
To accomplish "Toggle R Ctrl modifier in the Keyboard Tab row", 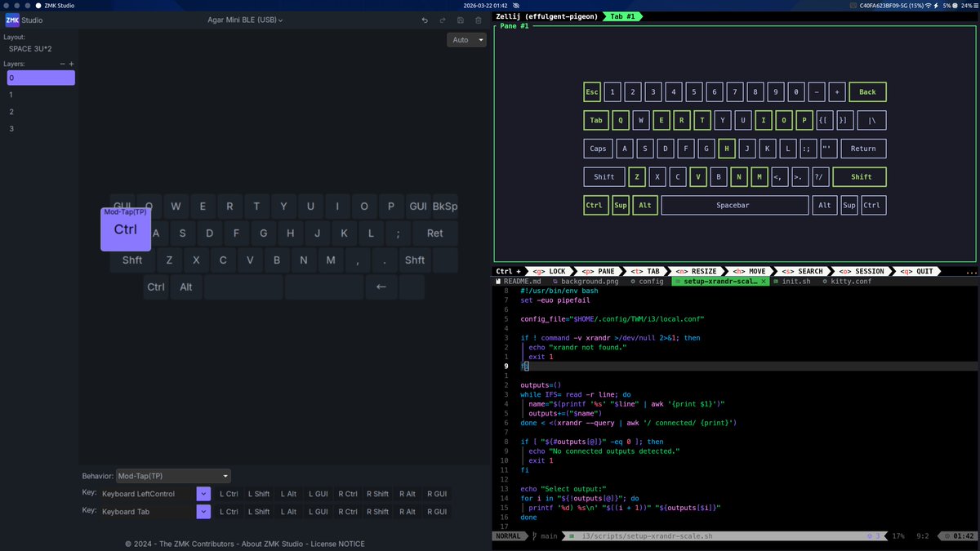I will 347,512.
